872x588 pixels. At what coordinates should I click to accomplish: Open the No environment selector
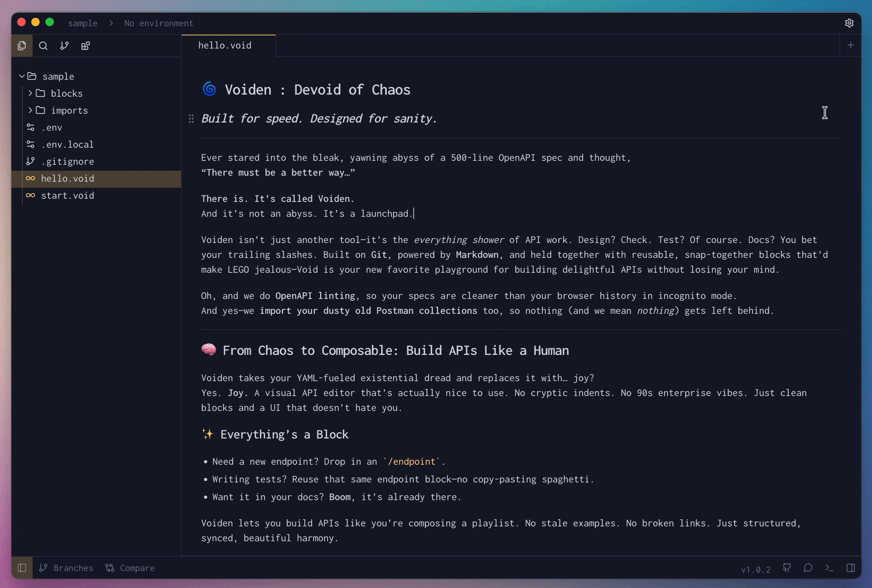point(159,23)
